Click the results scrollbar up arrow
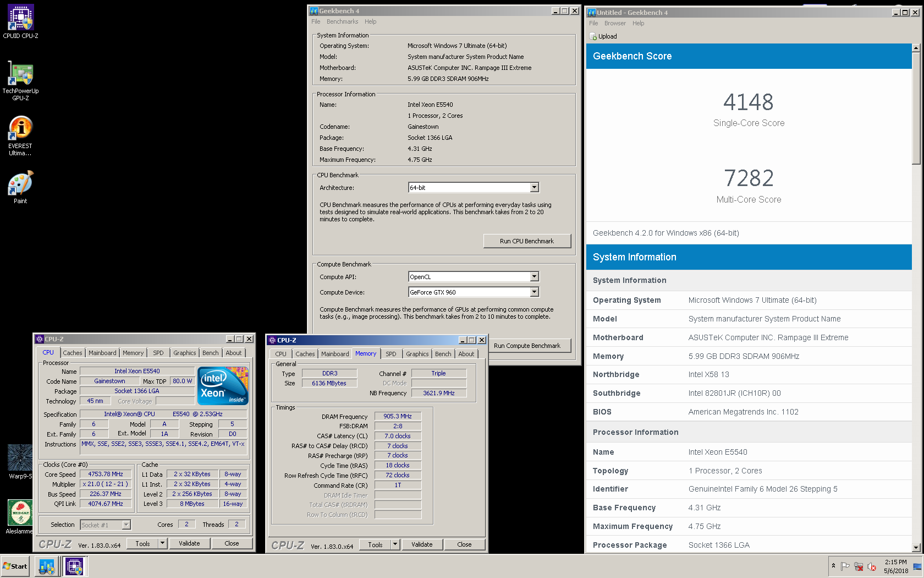The width and height of the screenshot is (924, 578). 916,48
